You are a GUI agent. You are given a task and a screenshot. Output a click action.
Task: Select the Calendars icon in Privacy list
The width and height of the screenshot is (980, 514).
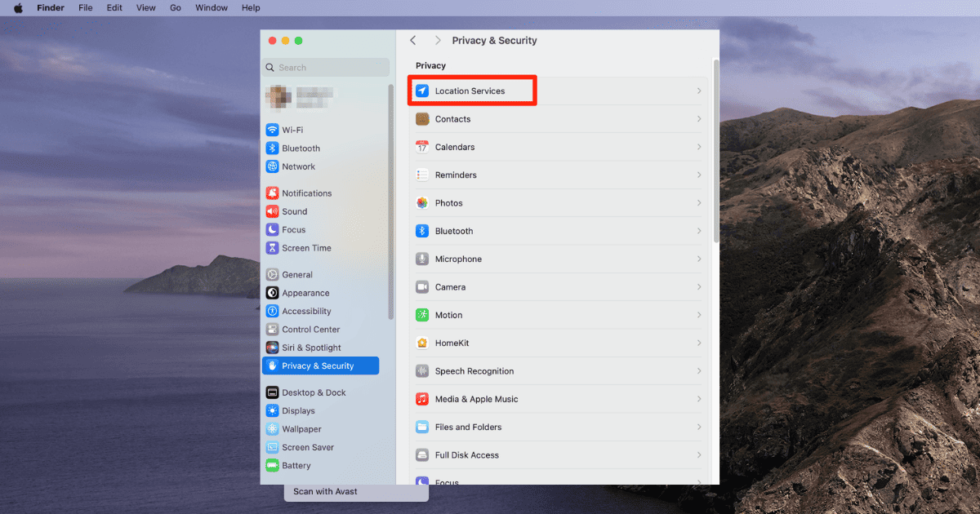422,147
